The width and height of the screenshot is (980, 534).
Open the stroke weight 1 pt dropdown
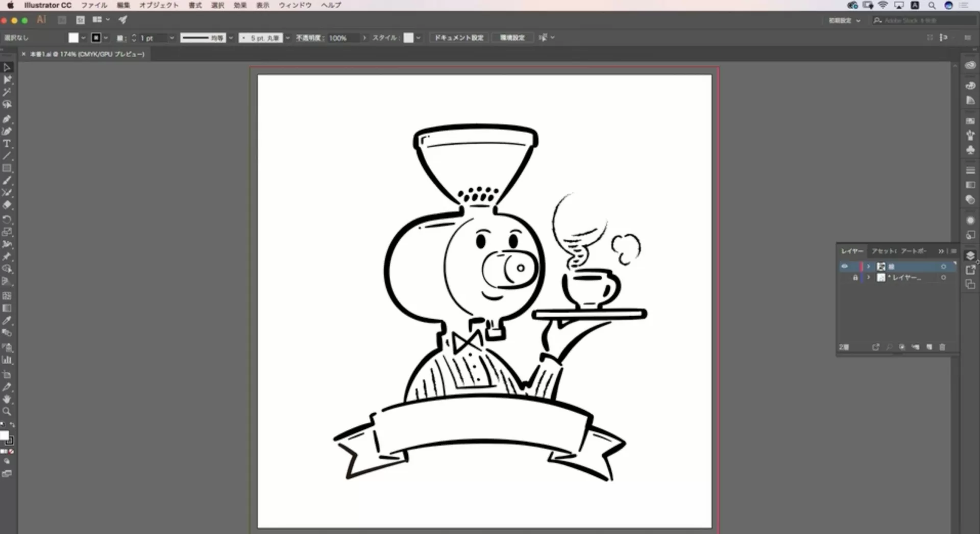coord(171,38)
